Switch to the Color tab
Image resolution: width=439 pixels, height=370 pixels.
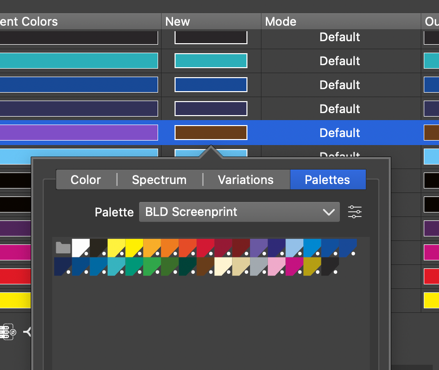(86, 180)
